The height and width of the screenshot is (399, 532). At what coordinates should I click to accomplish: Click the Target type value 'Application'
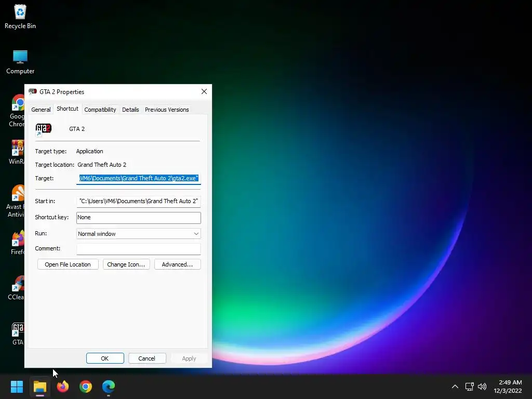89,151
